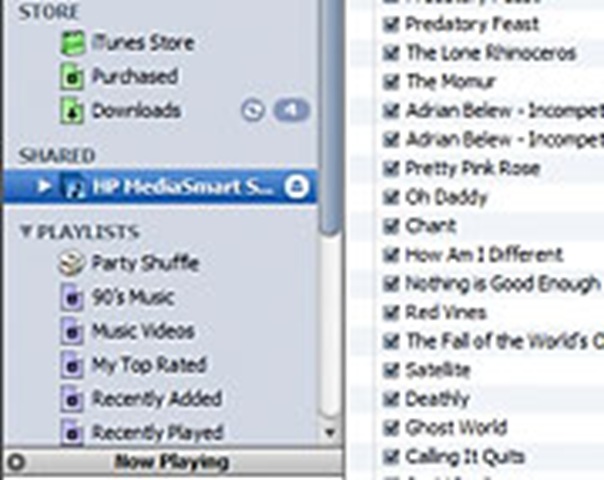
Task: Eject the HP MediaSmart shared library
Action: tap(296, 187)
